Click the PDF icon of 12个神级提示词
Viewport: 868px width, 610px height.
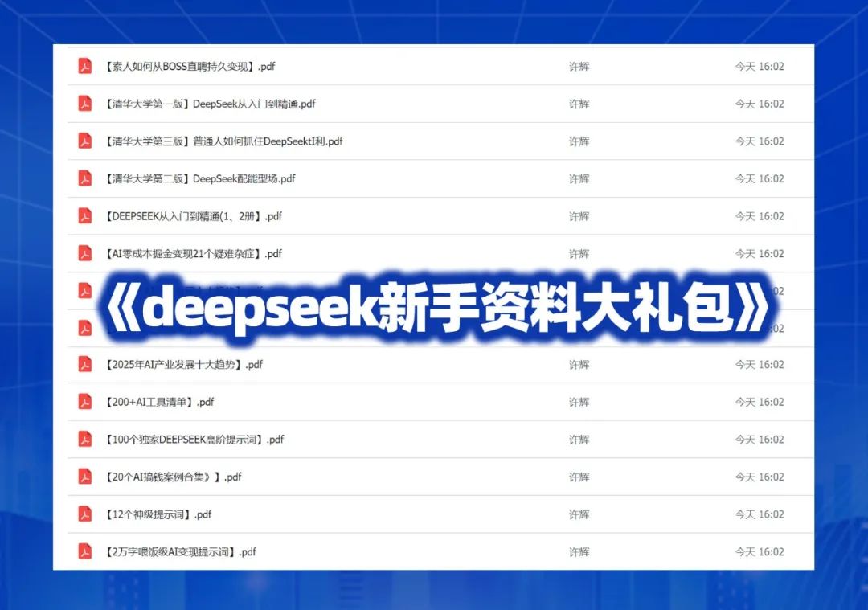click(84, 514)
